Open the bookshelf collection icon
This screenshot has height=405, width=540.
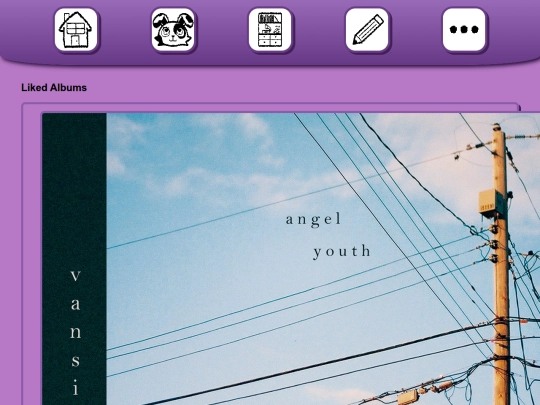click(x=270, y=30)
